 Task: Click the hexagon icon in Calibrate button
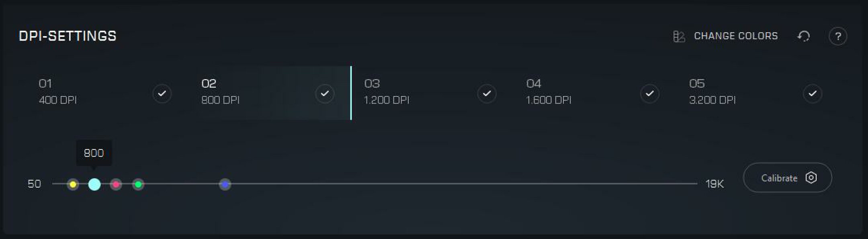(811, 178)
